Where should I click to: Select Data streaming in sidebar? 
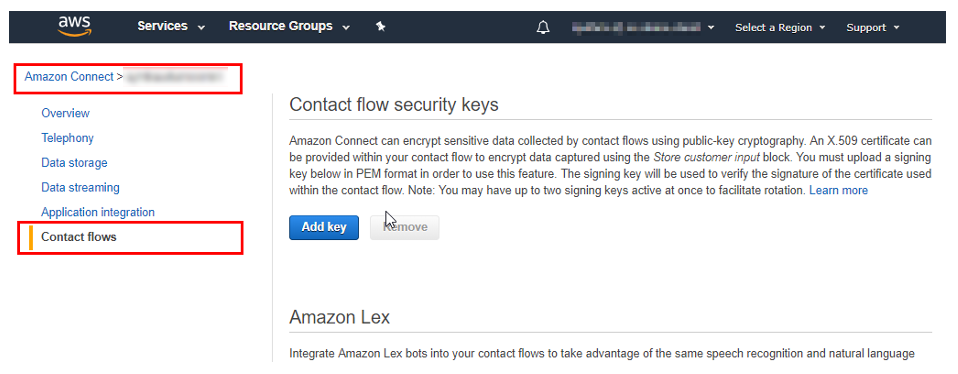(x=80, y=188)
